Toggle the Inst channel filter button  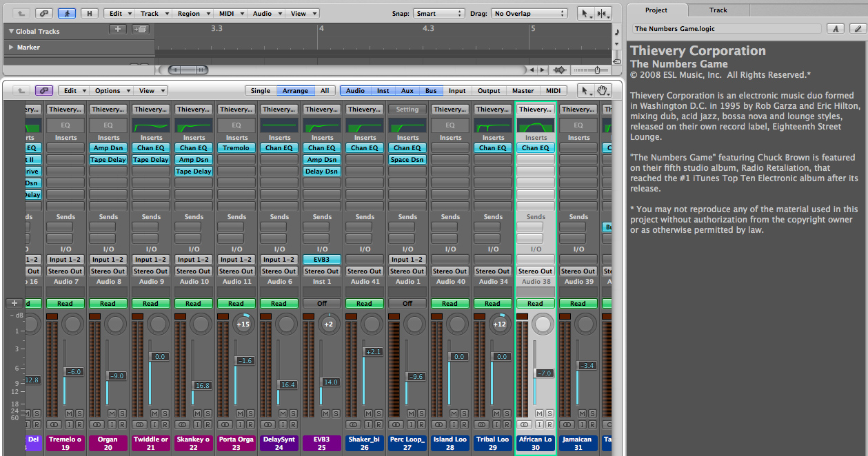(x=383, y=91)
